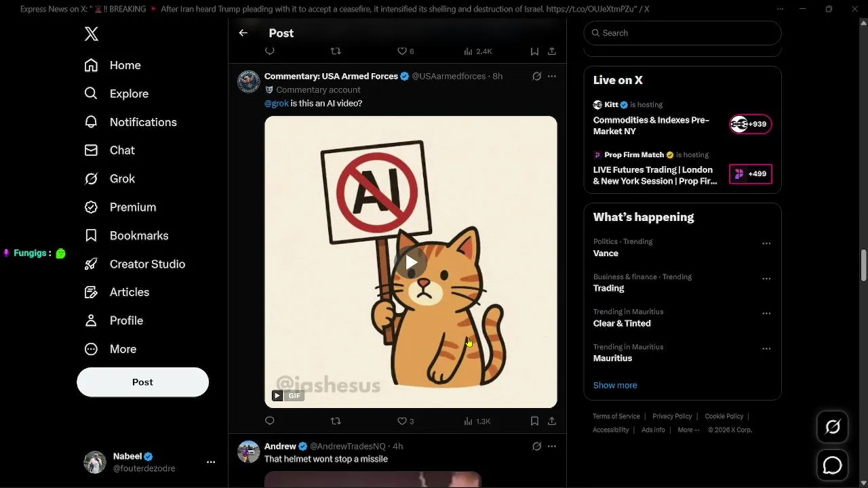Click the Post button
This screenshot has height=488, width=868.
click(142, 382)
